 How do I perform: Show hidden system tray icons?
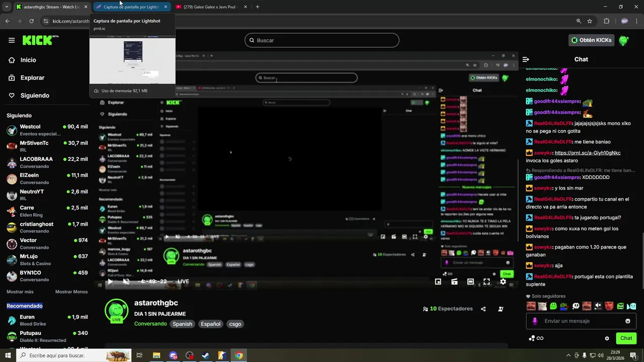[569, 355]
